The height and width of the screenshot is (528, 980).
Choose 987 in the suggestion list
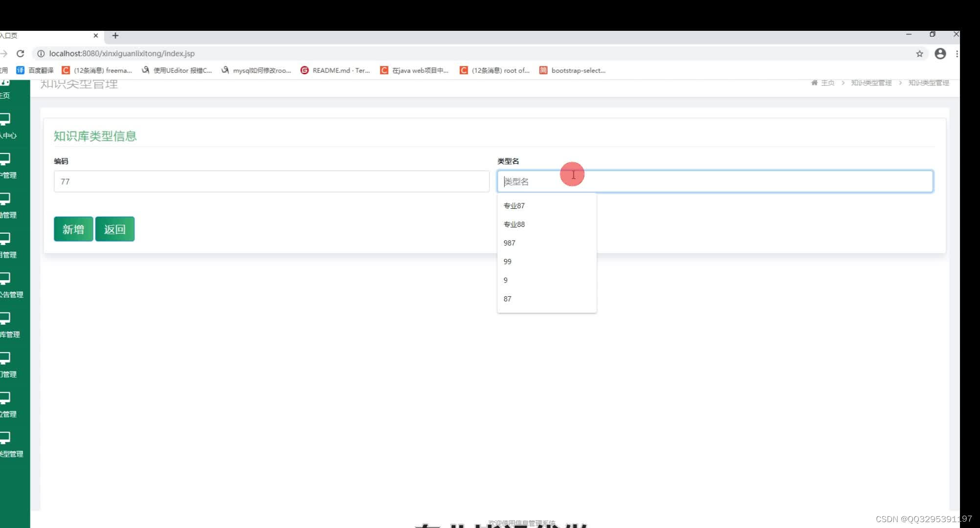547,243
